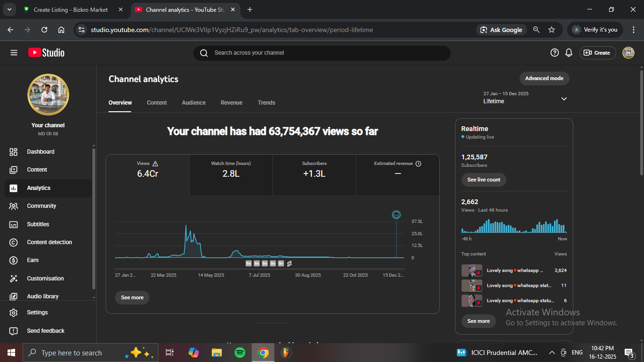The width and height of the screenshot is (644, 362).
Task: Click the Advanced mode button
Action: 544,78
